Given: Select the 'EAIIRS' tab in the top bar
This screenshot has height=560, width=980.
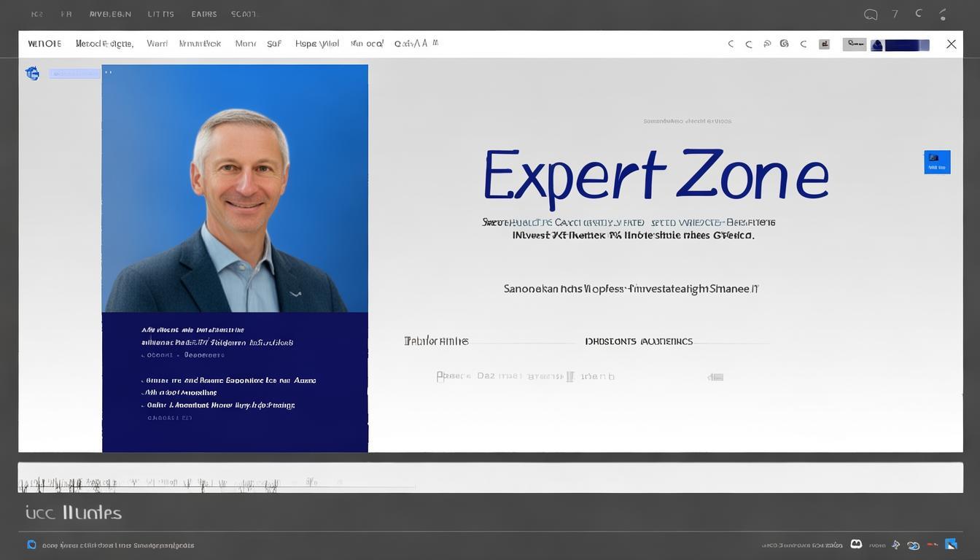Looking at the screenshot, I should 204,14.
